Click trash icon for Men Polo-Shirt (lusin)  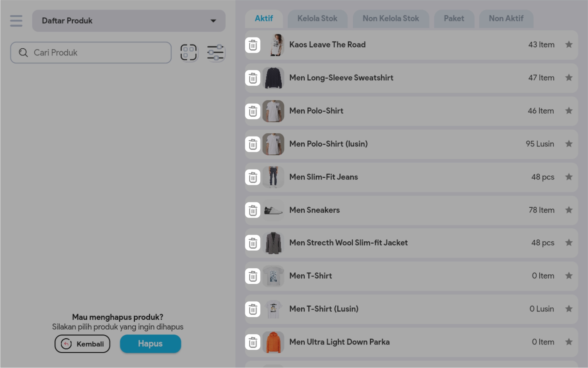(x=253, y=144)
